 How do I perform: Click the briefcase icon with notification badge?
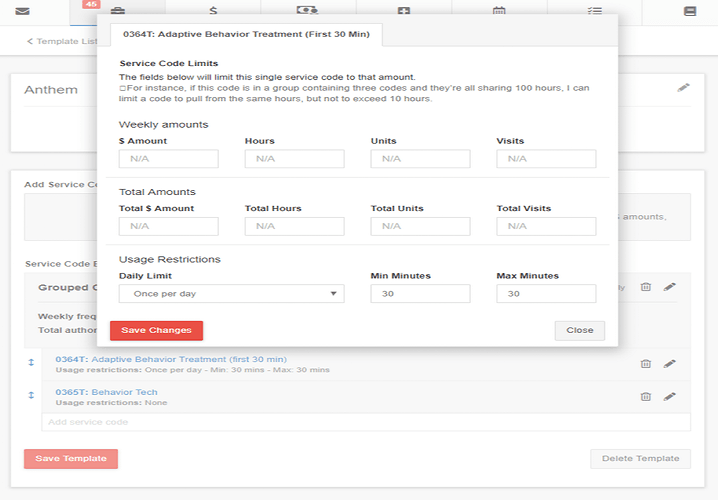click(118, 11)
